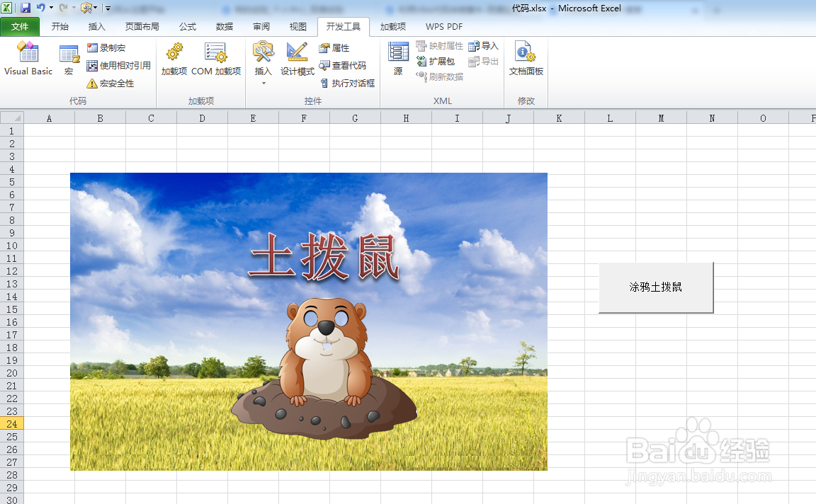The width and height of the screenshot is (816, 504).
Task: Open the XML Source (源) pane
Action: (x=398, y=59)
